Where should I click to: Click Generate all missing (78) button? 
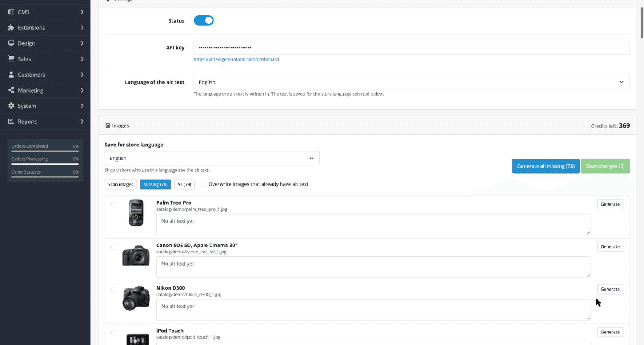[x=546, y=166]
